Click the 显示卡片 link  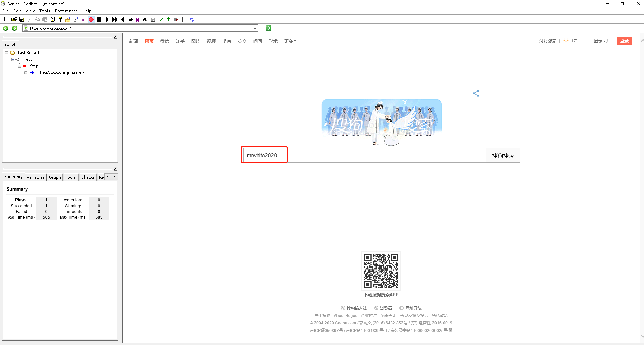click(x=602, y=41)
